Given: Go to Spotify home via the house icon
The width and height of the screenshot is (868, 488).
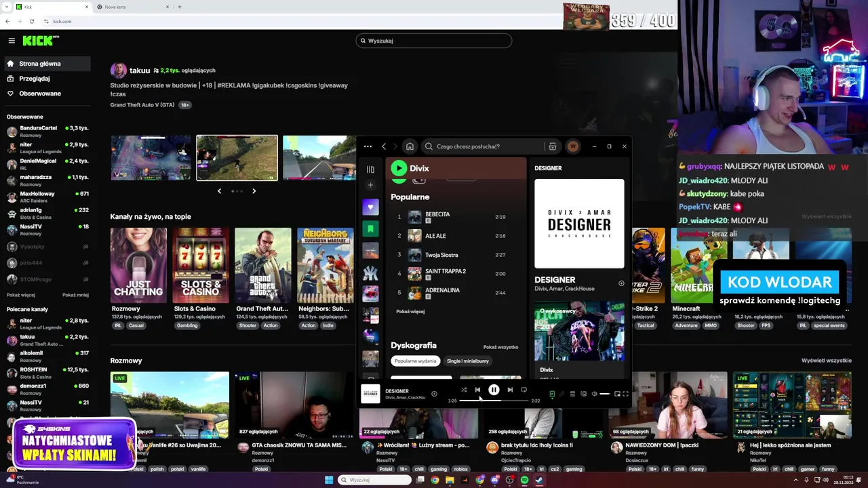Looking at the screenshot, I should click(x=410, y=146).
